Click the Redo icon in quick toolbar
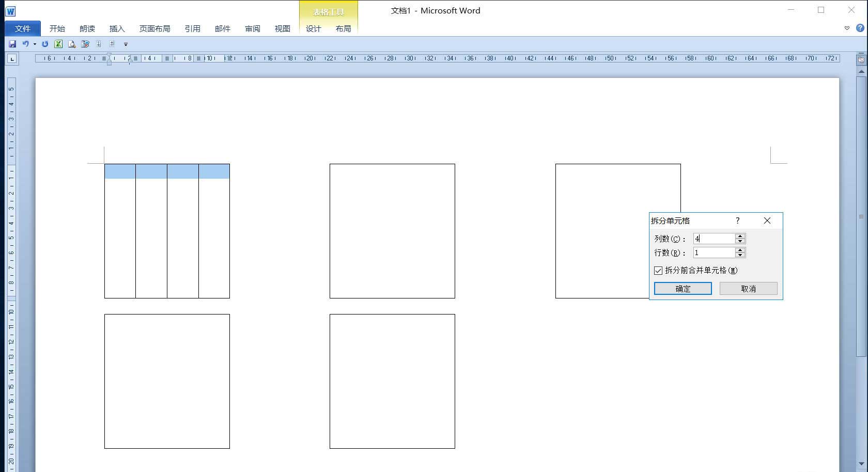The width and height of the screenshot is (868, 472). [x=45, y=44]
